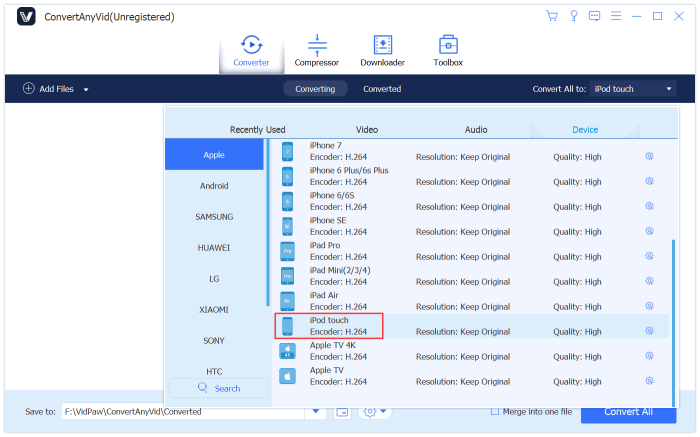Open settings gear for iPhone 7 profile
The width and height of the screenshot is (700, 437).
pos(650,156)
